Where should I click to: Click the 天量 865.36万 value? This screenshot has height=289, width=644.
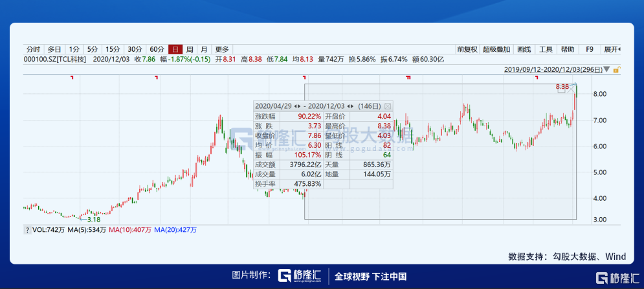(377, 165)
